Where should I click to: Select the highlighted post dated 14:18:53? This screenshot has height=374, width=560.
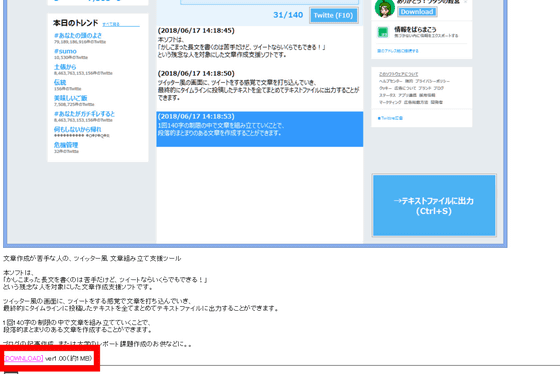[260, 129]
